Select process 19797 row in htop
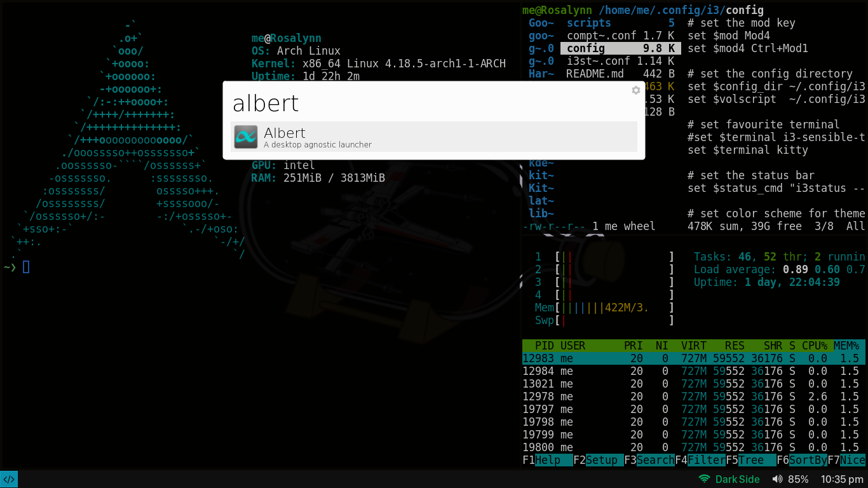868x488 pixels. [x=694, y=409]
